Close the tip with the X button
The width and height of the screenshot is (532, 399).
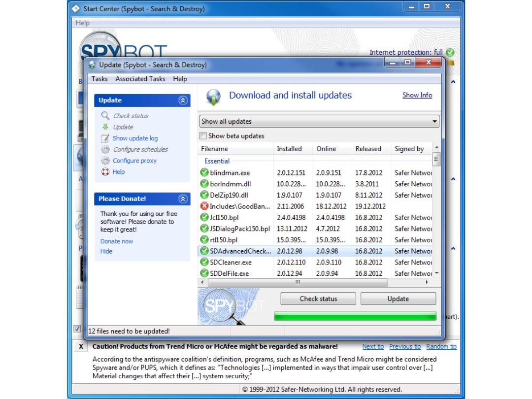(81, 346)
